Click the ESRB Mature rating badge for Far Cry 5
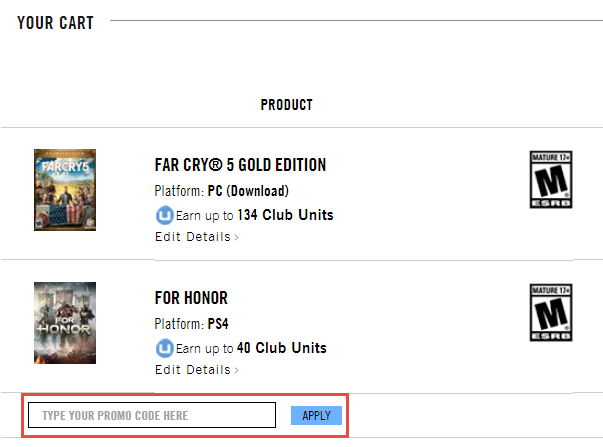 551,180
